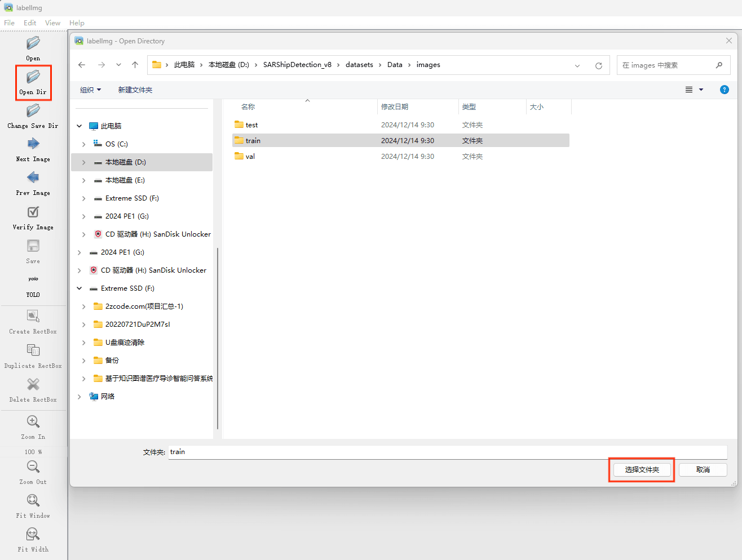Image resolution: width=742 pixels, height=560 pixels.
Task: Click the Duplicate RectBox tool
Action: 33,357
